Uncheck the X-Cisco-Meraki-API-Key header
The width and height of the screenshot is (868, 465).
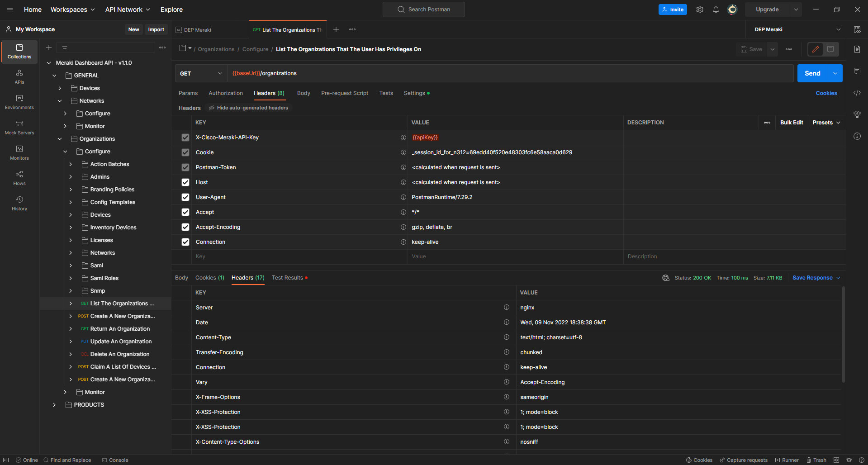[x=185, y=138]
